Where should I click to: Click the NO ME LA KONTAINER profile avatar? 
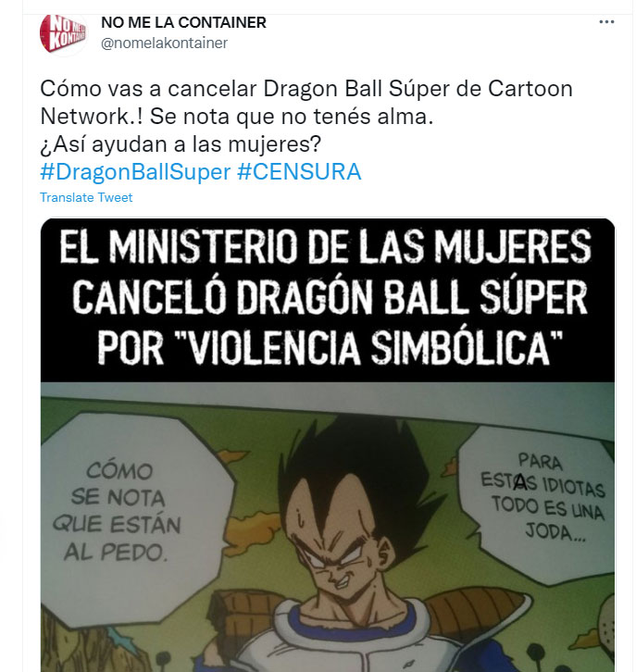(x=63, y=33)
